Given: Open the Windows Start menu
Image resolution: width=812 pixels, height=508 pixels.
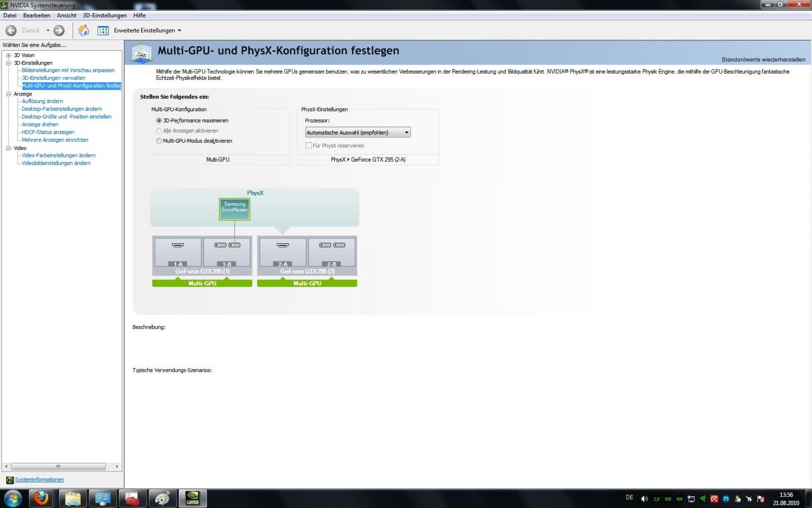Looking at the screenshot, I should pos(12,498).
